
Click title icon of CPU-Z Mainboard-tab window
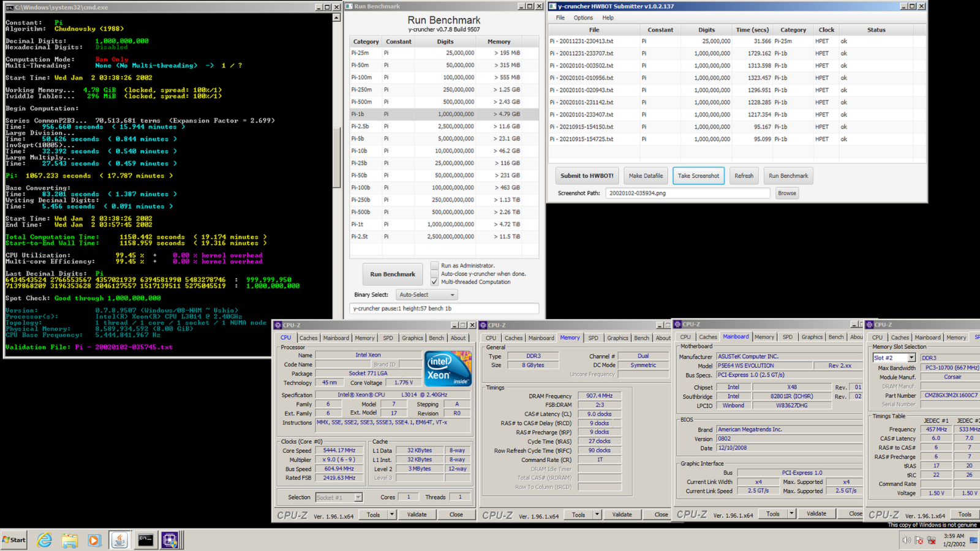[677, 324]
